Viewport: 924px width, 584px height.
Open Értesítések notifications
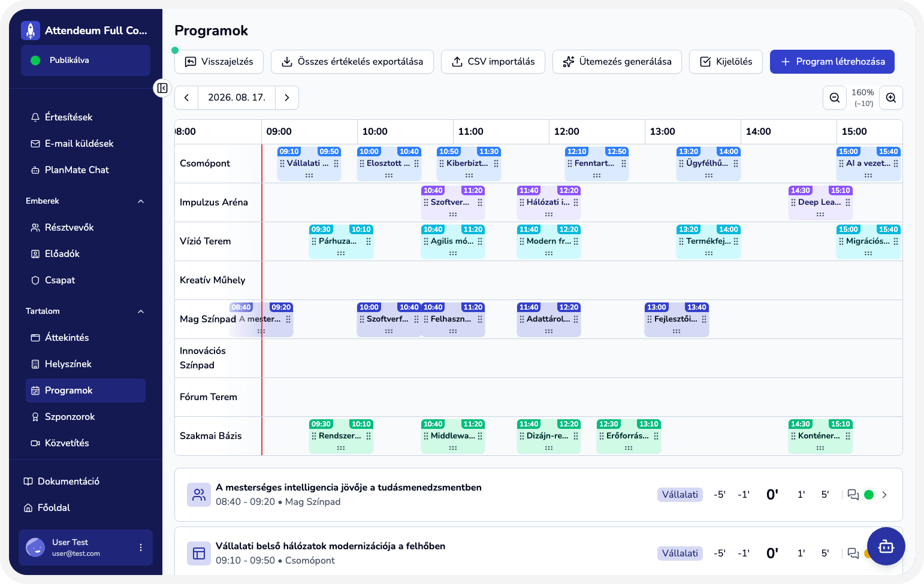click(x=86, y=117)
